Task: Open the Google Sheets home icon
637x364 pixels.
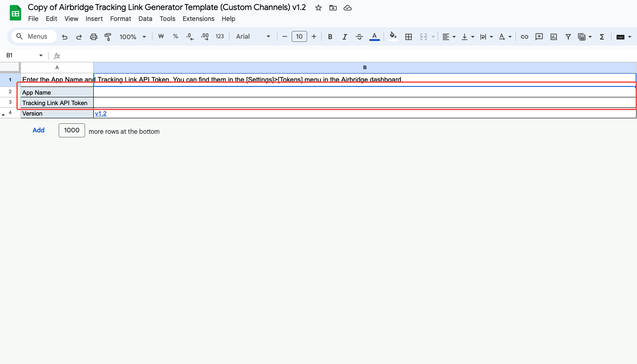Action: [x=15, y=13]
